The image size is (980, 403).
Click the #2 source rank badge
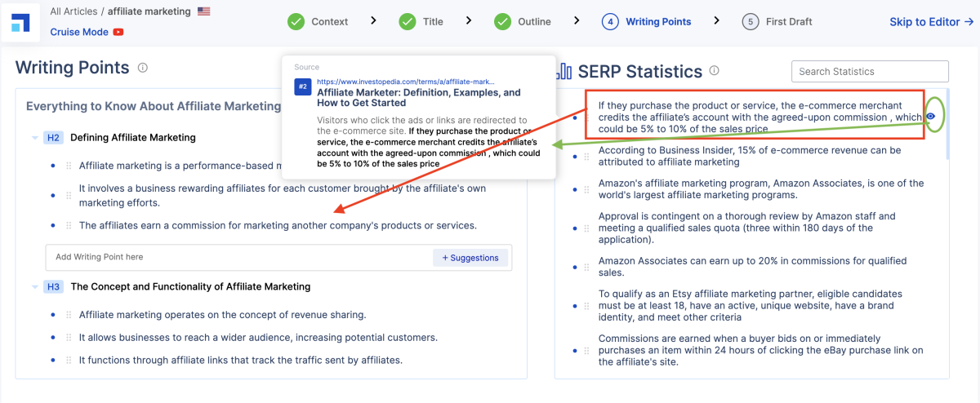pos(303,86)
